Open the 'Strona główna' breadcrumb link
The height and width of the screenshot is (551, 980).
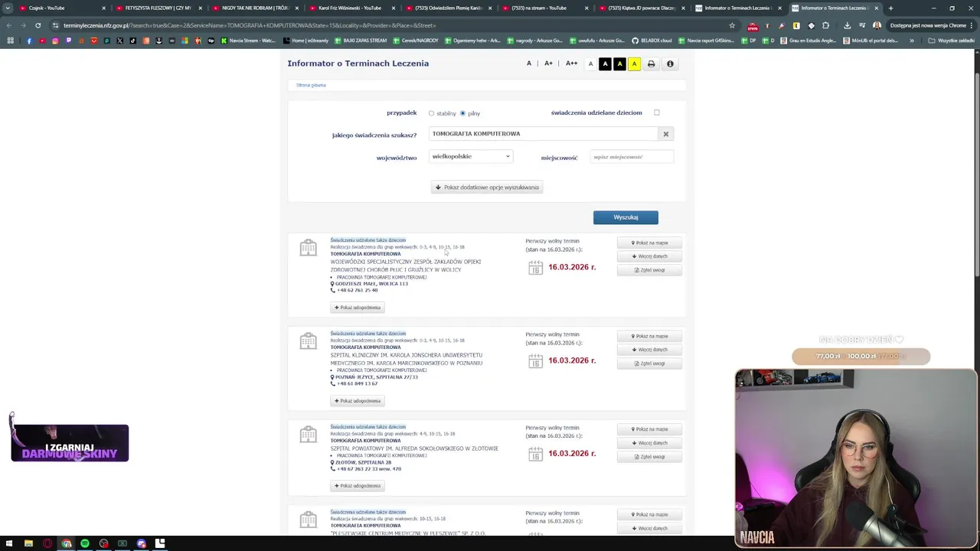[311, 85]
